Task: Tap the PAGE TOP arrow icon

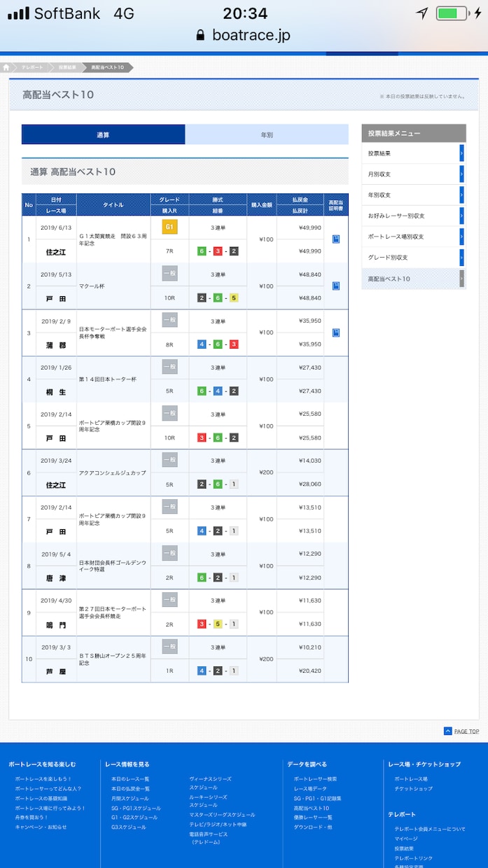Action: 448,731
